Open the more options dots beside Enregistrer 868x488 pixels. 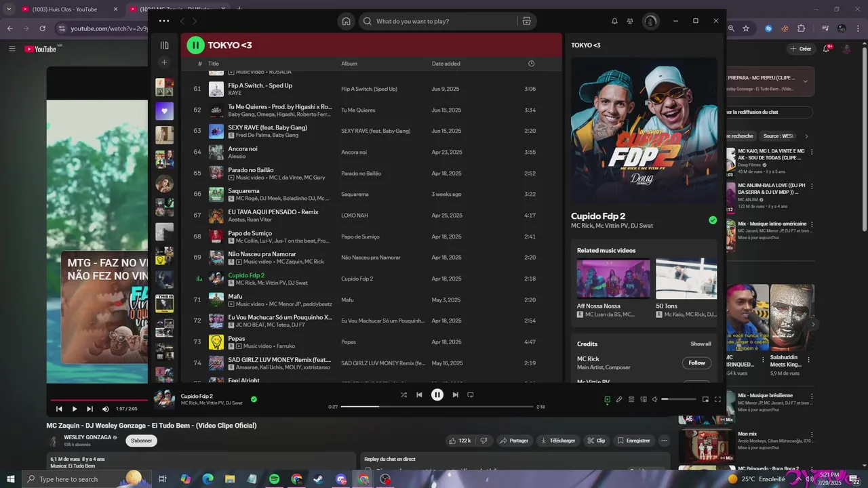tap(664, 441)
